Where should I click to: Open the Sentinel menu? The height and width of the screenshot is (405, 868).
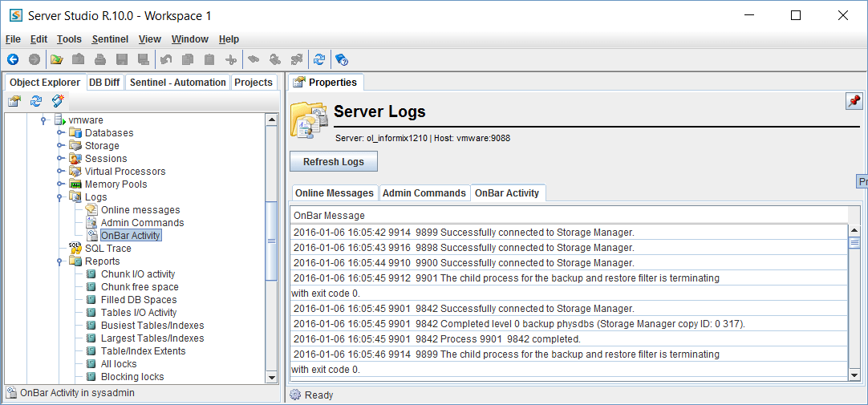click(x=110, y=39)
